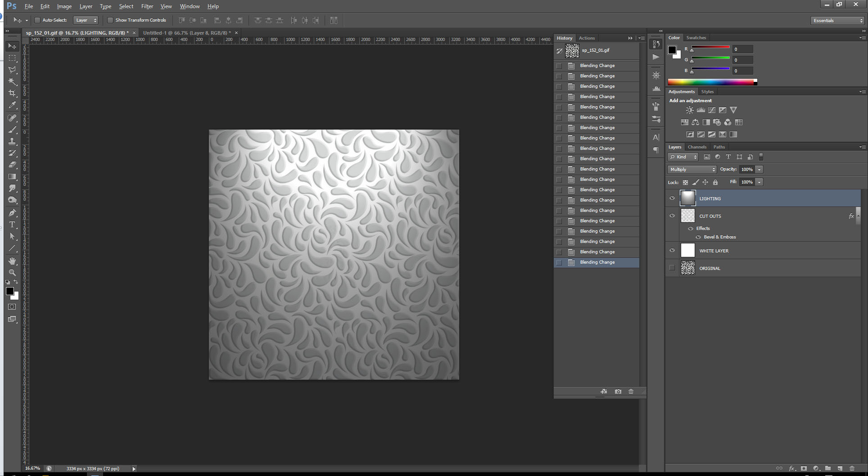This screenshot has width=868, height=476.
Task: Select the Move tool in toolbox
Action: coord(12,46)
